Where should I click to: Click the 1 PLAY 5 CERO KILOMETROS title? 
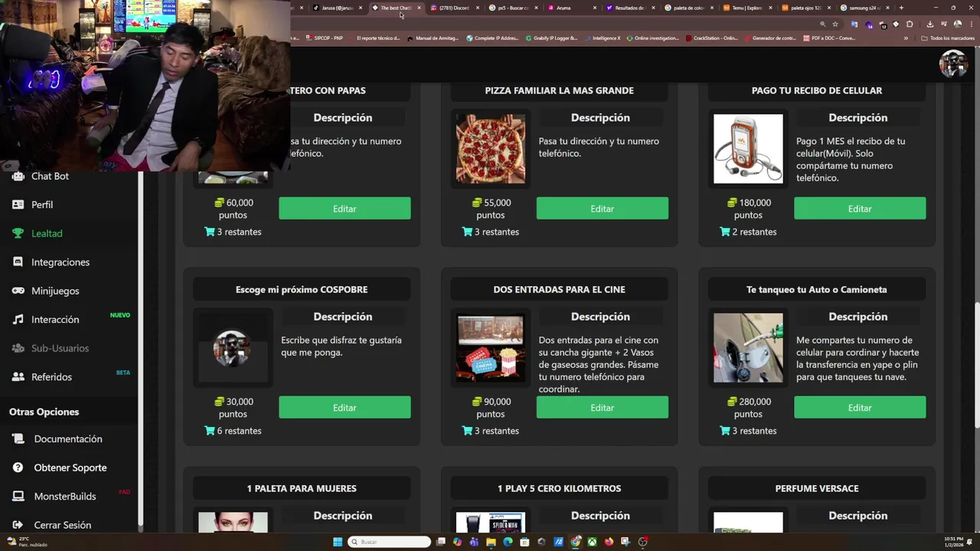559,488
